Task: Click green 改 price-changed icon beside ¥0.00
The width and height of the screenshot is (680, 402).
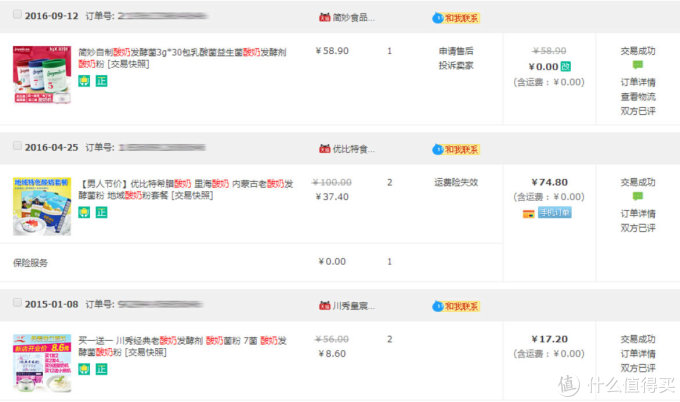Action: [x=566, y=66]
